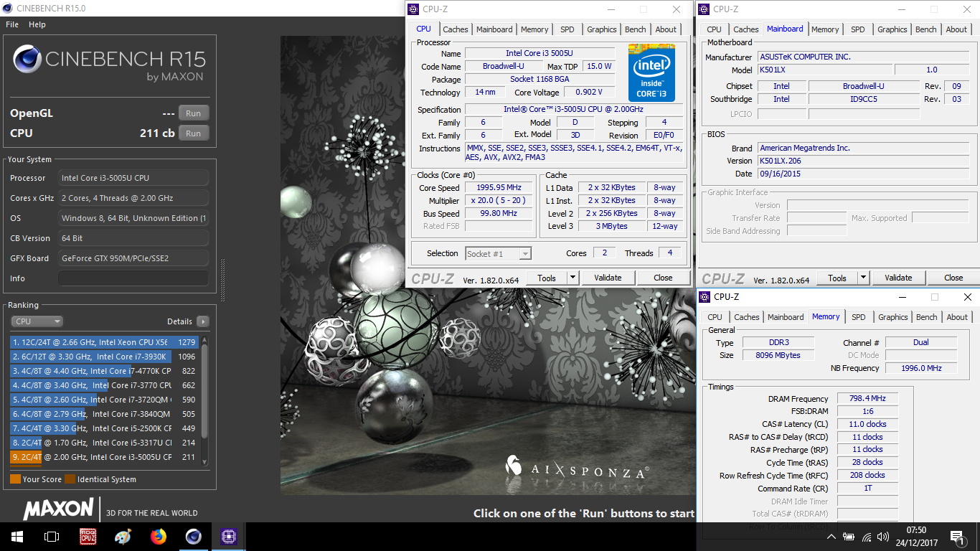Click Tools in Mainboard CPU-Z window
The image size is (980, 551).
(x=837, y=278)
